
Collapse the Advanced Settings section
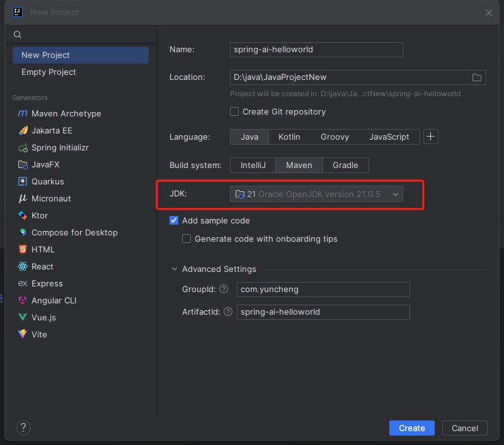pos(175,269)
